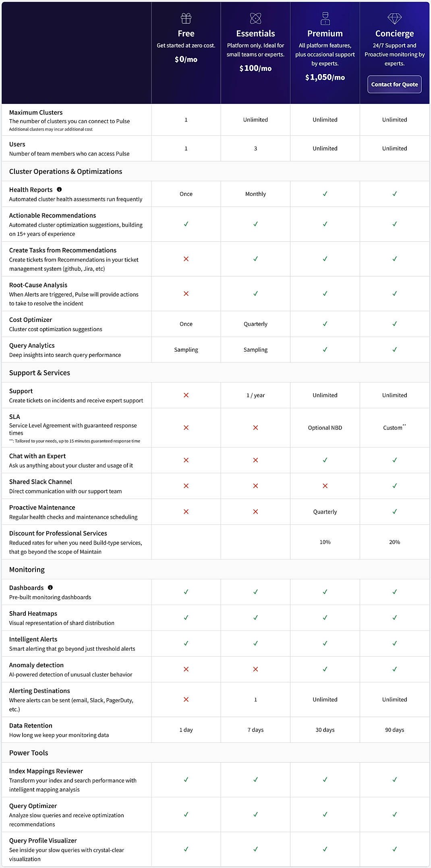This screenshot has height=868, width=431.
Task: Click the info icon beside Dashboards
Action: (50, 587)
